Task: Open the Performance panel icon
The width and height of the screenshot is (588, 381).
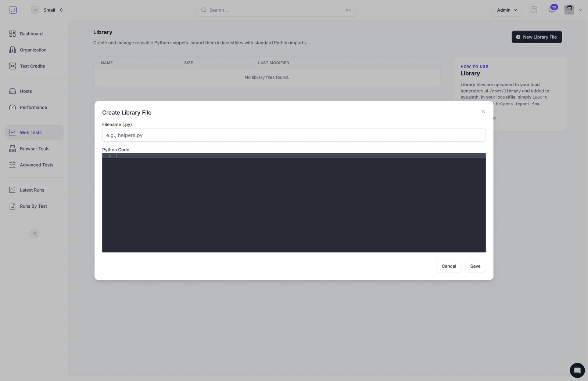Action: 12,107
